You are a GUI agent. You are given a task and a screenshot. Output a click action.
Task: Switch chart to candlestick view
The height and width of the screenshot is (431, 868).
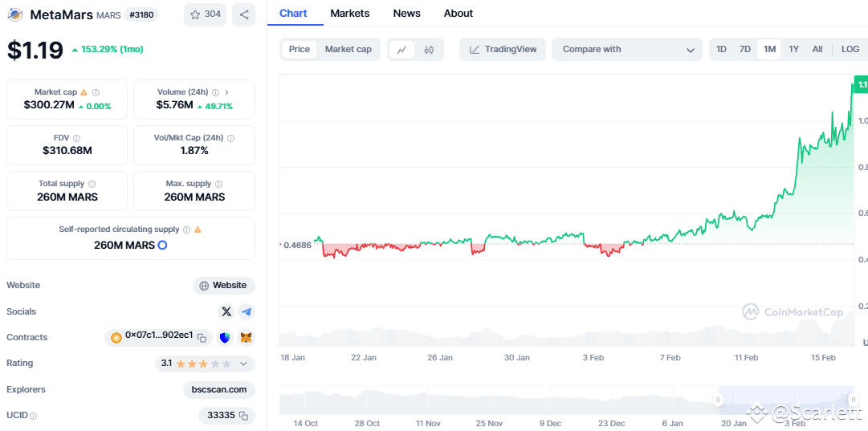[429, 50]
